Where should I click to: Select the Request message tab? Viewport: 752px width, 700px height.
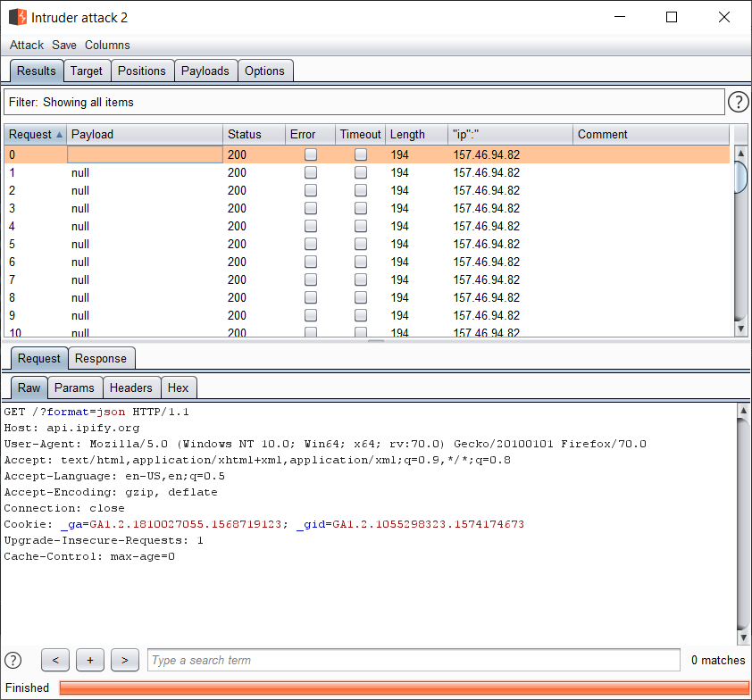(x=38, y=359)
